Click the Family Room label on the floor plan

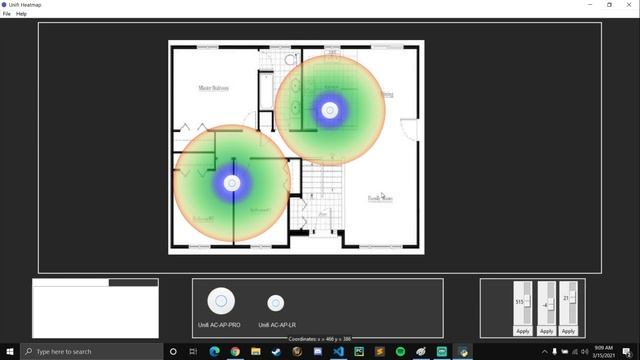[380, 198]
